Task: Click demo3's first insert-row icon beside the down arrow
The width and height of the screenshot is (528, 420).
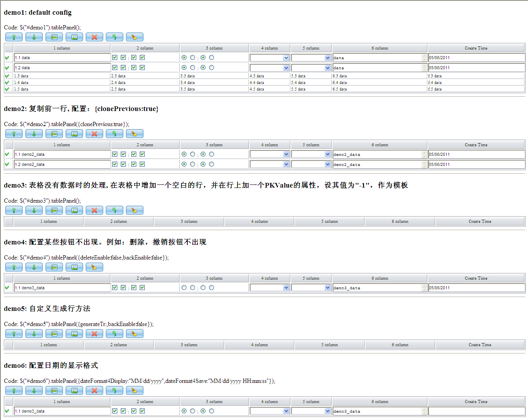Action: click(54, 210)
